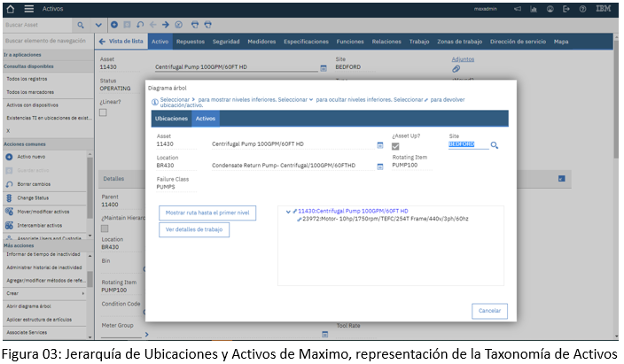624x364 pixels.
Task: Select tree item 23972:Motor- 10hp/1750rpm
Action: (386, 219)
